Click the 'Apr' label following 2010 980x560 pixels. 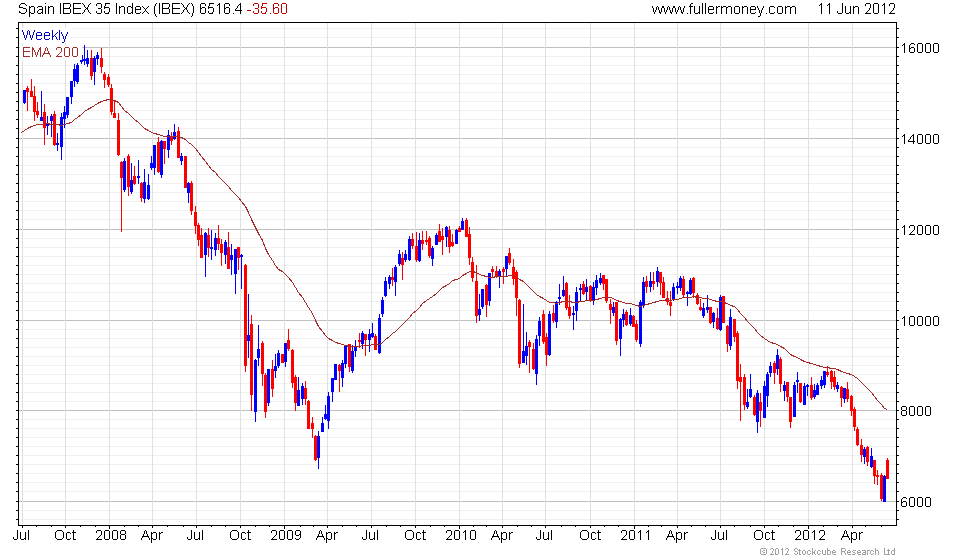point(502,536)
